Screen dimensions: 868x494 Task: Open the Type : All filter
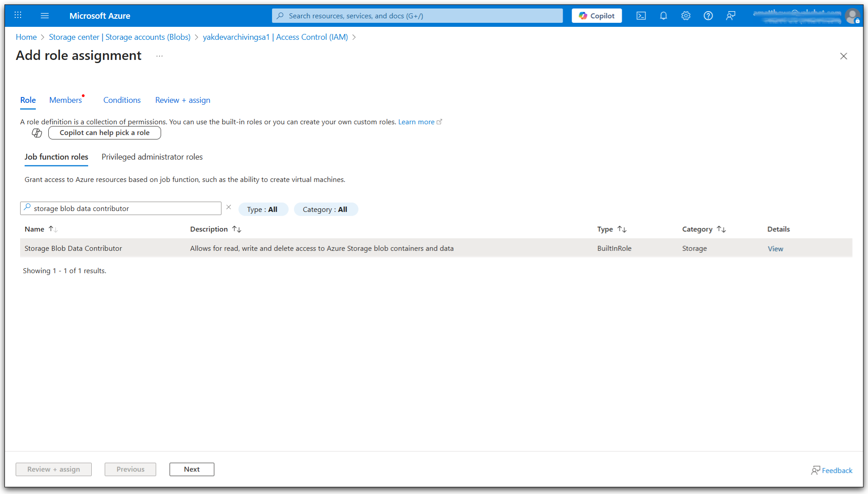263,209
